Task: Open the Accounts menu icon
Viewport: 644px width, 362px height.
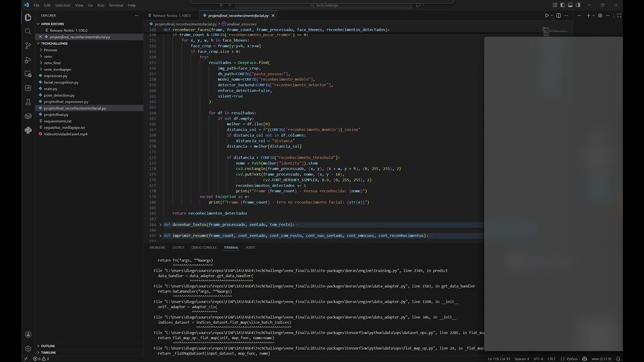Action: [28, 335]
